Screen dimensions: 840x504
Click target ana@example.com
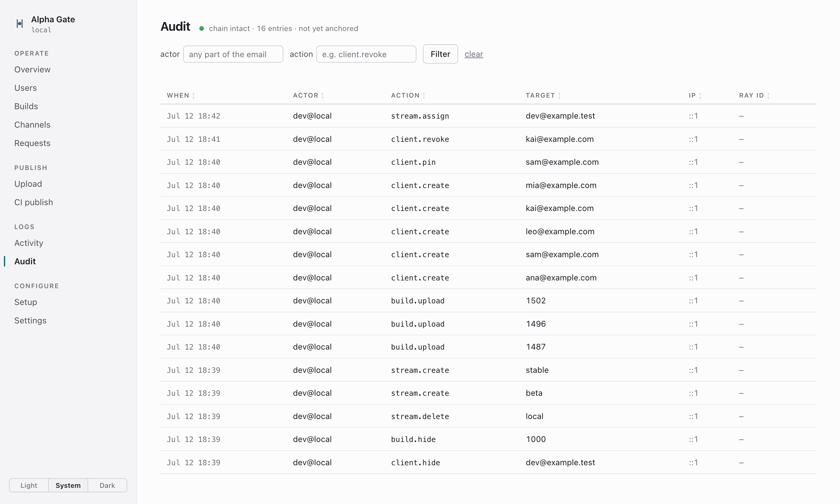(x=561, y=278)
